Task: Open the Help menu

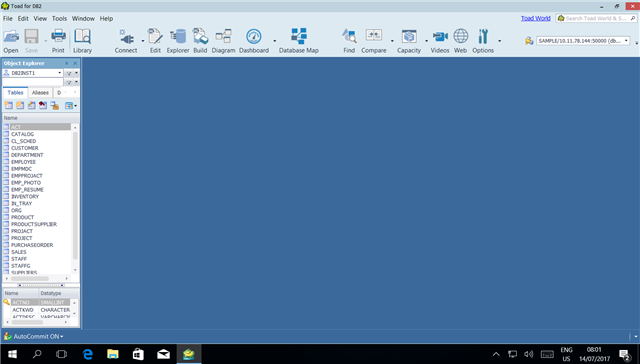Action: [106, 18]
